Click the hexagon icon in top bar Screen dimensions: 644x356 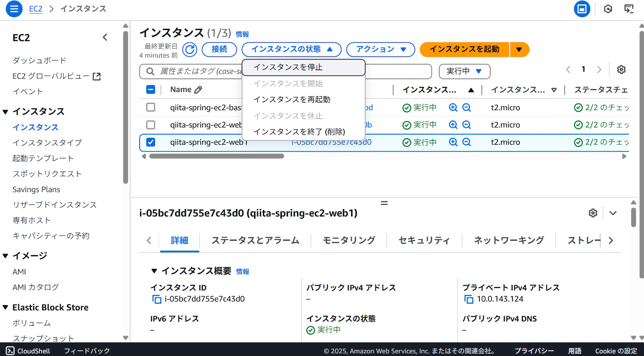coord(608,9)
